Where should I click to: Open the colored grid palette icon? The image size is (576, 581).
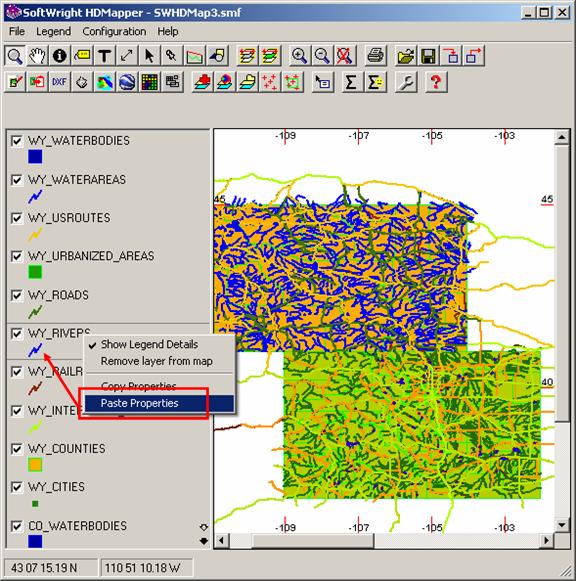(x=149, y=82)
